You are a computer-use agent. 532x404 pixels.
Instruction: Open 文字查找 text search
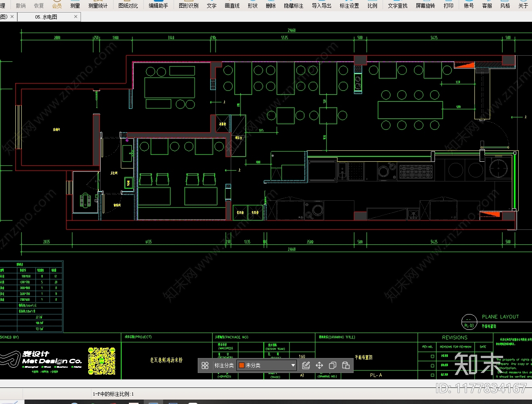397,6
